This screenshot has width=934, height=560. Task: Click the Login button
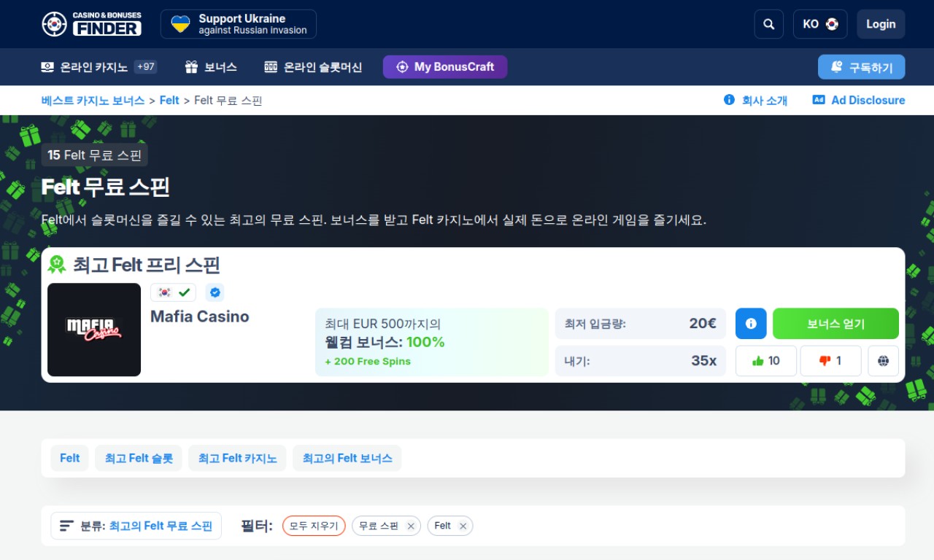pos(881,24)
